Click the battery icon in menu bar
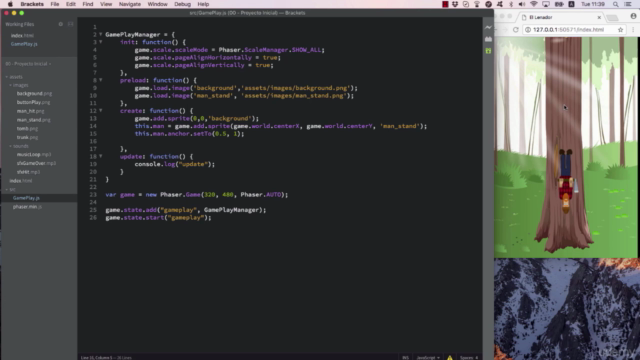This screenshot has height=360, width=640. tap(559, 4)
